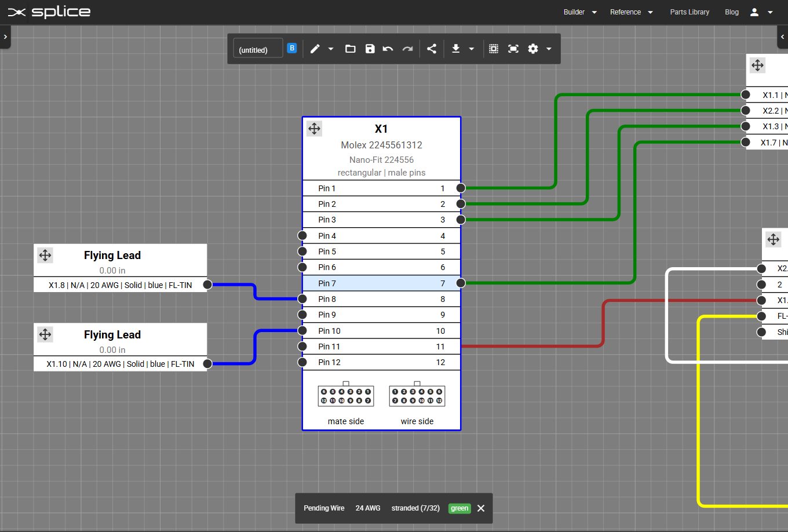
Task: Open the Builder menu
Action: 575,12
